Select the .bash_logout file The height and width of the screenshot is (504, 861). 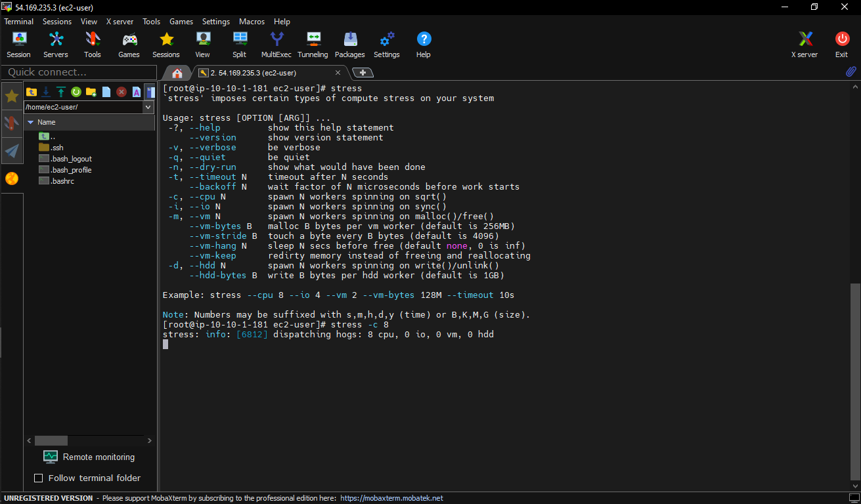pos(65,159)
